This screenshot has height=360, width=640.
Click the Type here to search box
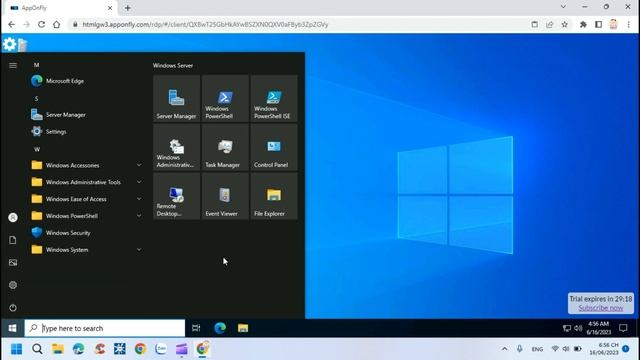tap(105, 328)
